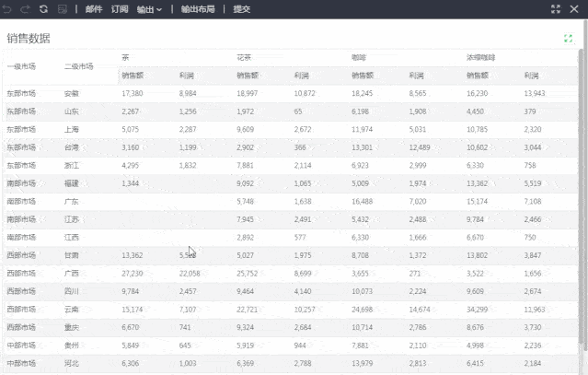Click the value 24,698 in 云南 row
The height and width of the screenshot is (375, 588).
[x=362, y=310]
